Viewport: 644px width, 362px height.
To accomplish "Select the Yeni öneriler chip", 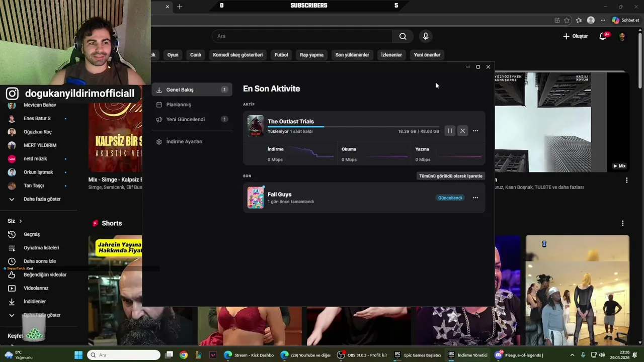I will pos(427,55).
